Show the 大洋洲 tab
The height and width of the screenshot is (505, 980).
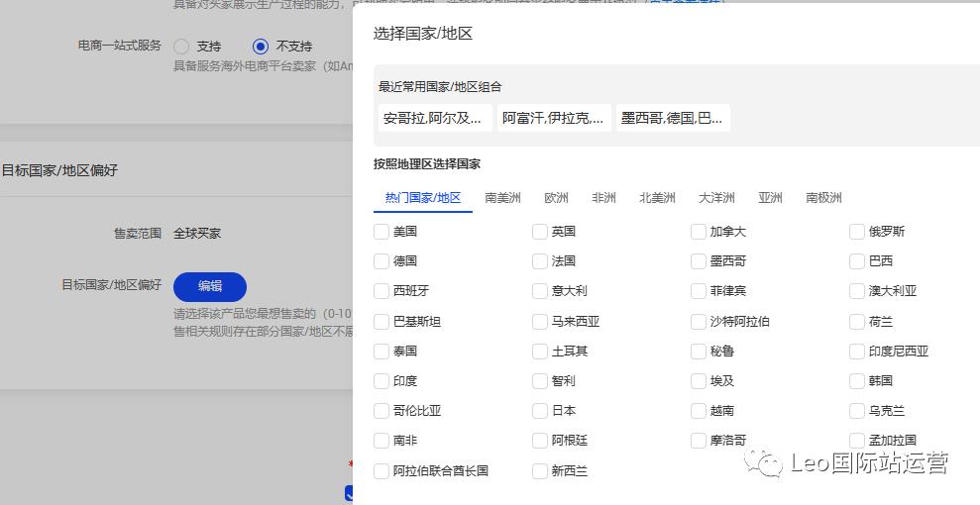click(716, 198)
